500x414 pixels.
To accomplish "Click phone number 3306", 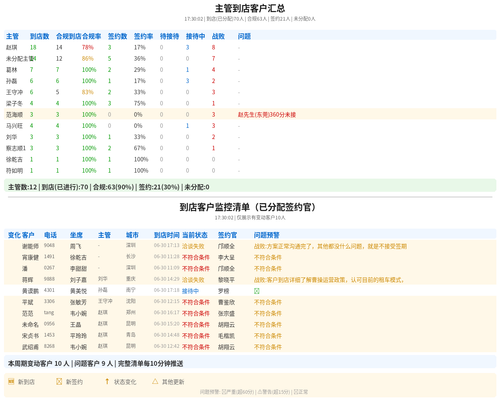I will [49, 301].
